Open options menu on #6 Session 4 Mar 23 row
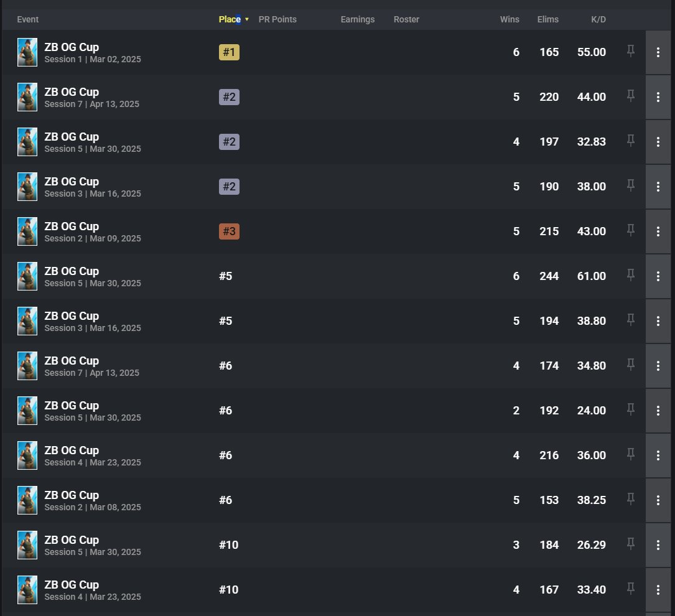 (658, 455)
